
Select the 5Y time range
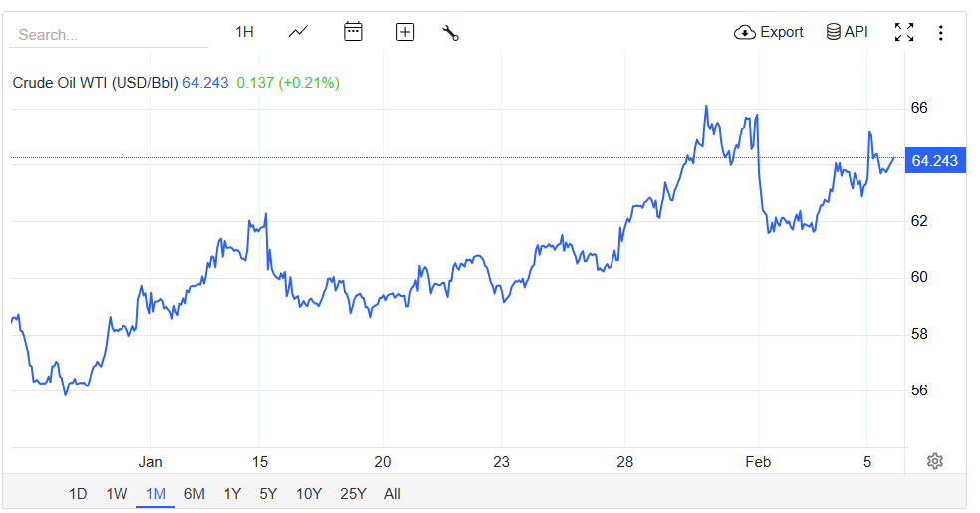(x=268, y=494)
